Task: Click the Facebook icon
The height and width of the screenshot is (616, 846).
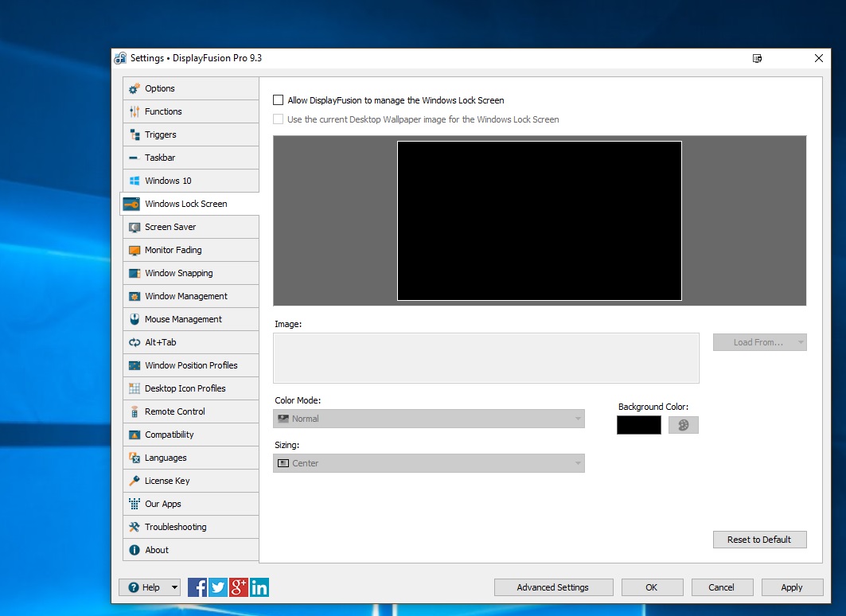Action: tap(197, 587)
